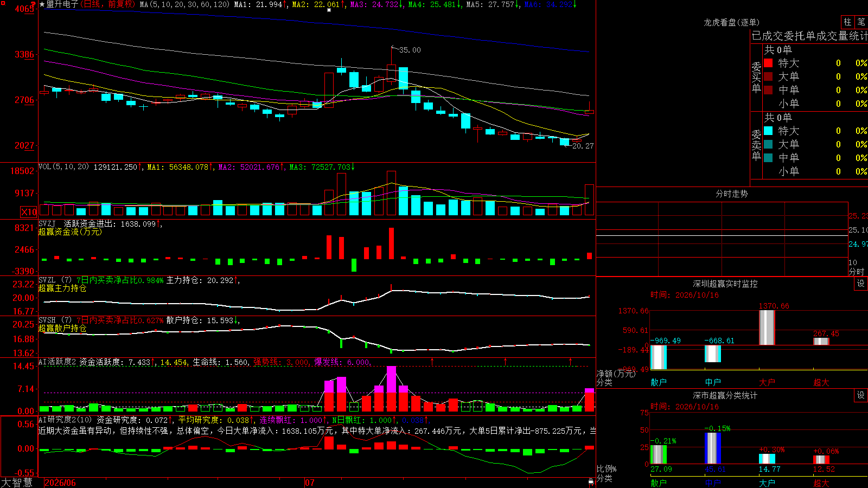Click the blue 中户 45.61 bar in 分类统计
The height and width of the screenshot is (488, 868).
[x=713, y=448]
